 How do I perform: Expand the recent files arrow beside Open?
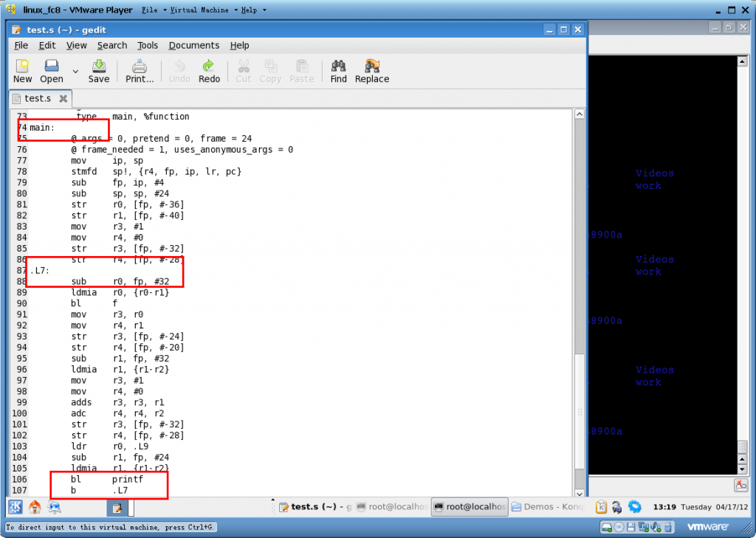tap(75, 71)
